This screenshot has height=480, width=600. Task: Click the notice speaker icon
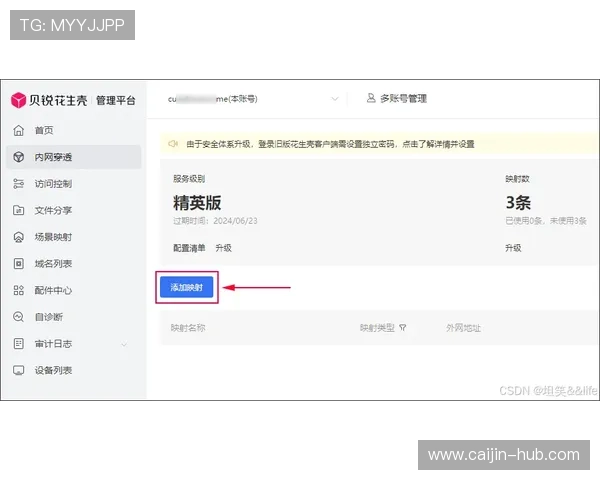click(173, 144)
